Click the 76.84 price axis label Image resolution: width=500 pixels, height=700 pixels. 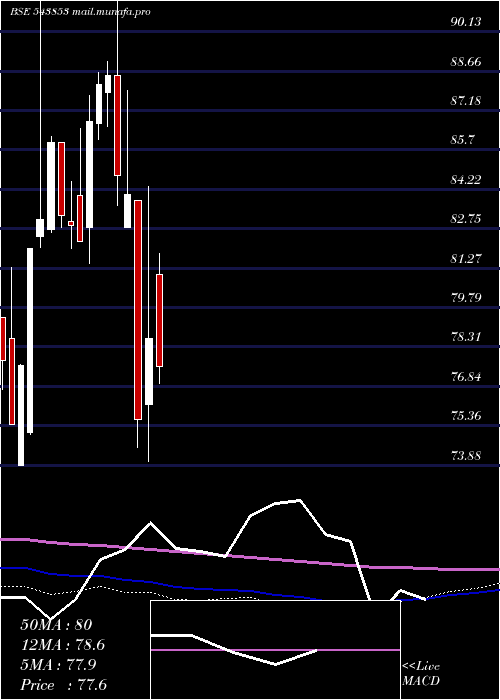click(x=466, y=376)
